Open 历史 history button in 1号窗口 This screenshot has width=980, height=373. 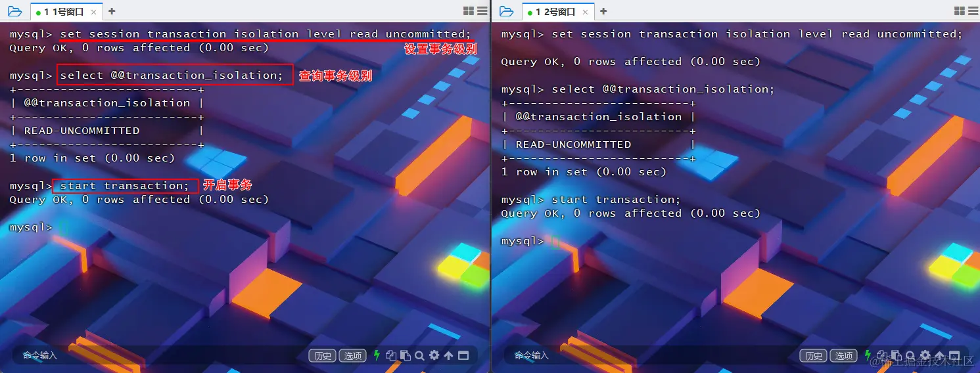click(x=323, y=355)
